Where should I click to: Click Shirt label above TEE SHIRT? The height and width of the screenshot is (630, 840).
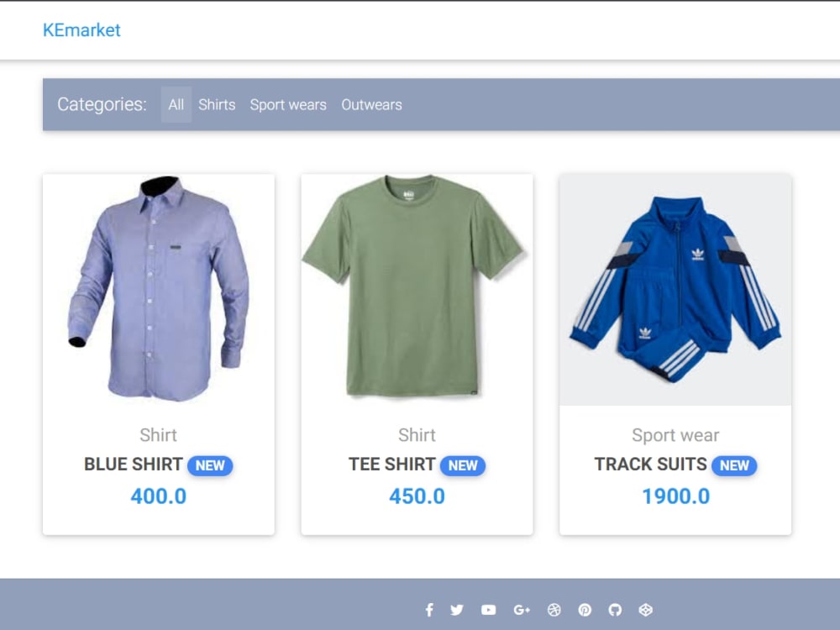(x=417, y=435)
